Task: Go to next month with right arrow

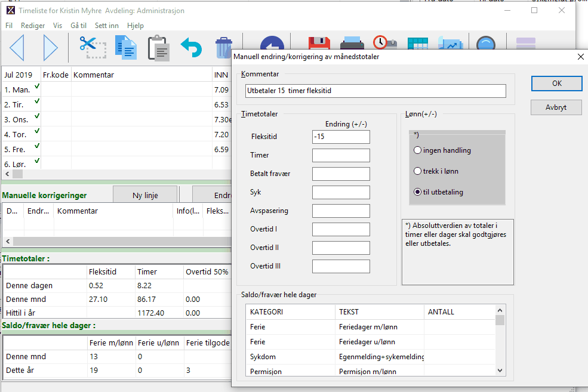Action: pyautogui.click(x=50, y=48)
